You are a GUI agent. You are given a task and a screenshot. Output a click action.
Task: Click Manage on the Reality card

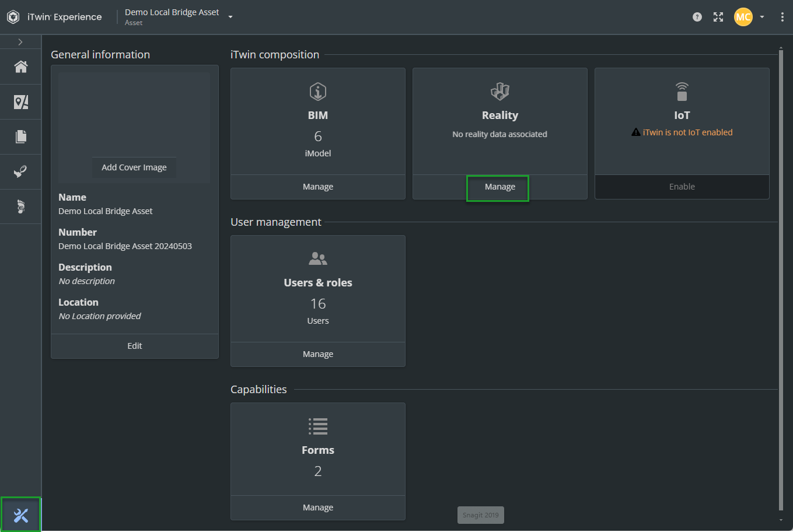pyautogui.click(x=500, y=187)
